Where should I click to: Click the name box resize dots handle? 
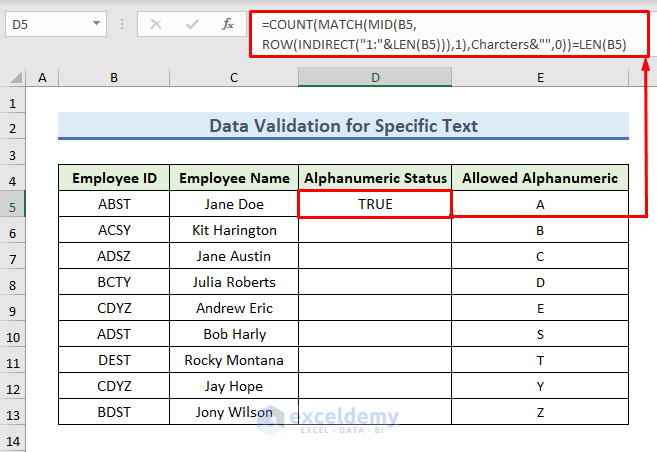coord(120,23)
